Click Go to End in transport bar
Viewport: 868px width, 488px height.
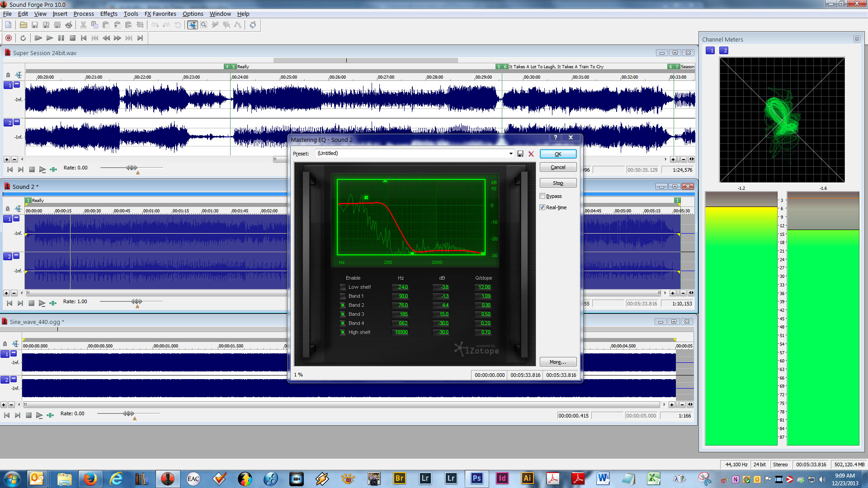tap(140, 38)
